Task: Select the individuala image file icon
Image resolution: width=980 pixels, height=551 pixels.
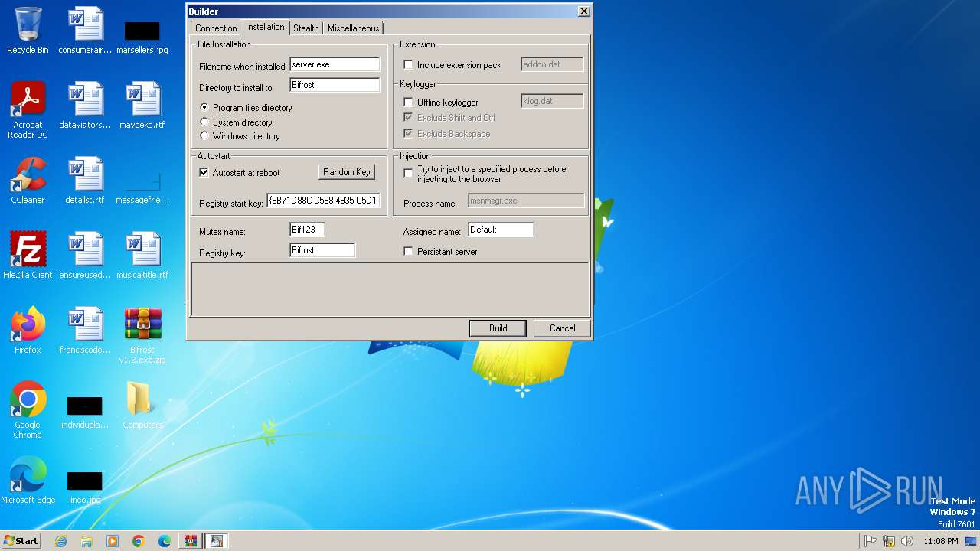Action: [x=85, y=412]
